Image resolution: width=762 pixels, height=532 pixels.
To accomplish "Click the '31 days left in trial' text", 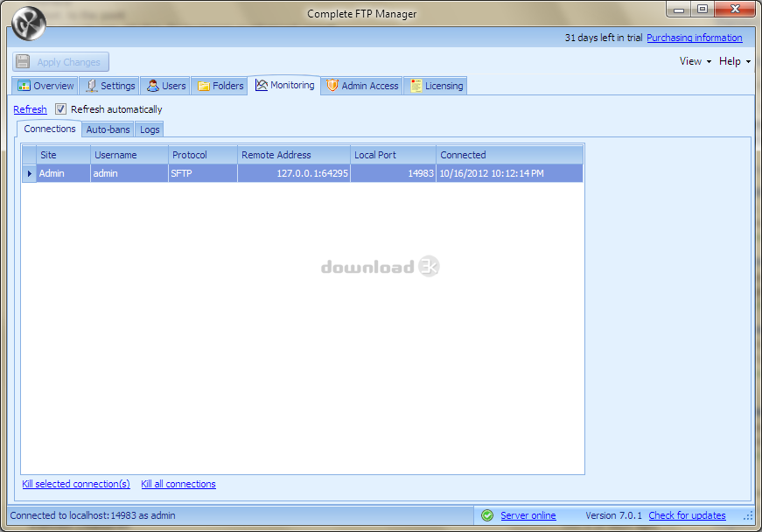I will (x=604, y=38).
